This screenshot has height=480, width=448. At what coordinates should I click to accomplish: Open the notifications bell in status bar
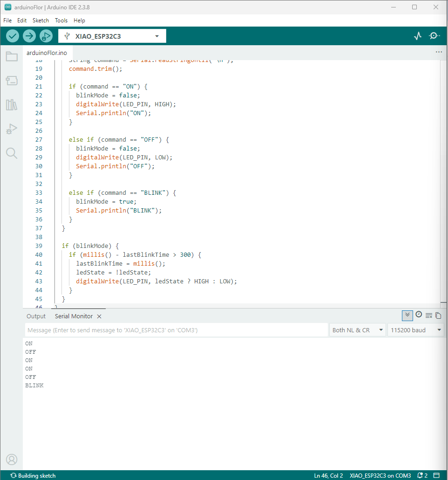pyautogui.click(x=422, y=475)
